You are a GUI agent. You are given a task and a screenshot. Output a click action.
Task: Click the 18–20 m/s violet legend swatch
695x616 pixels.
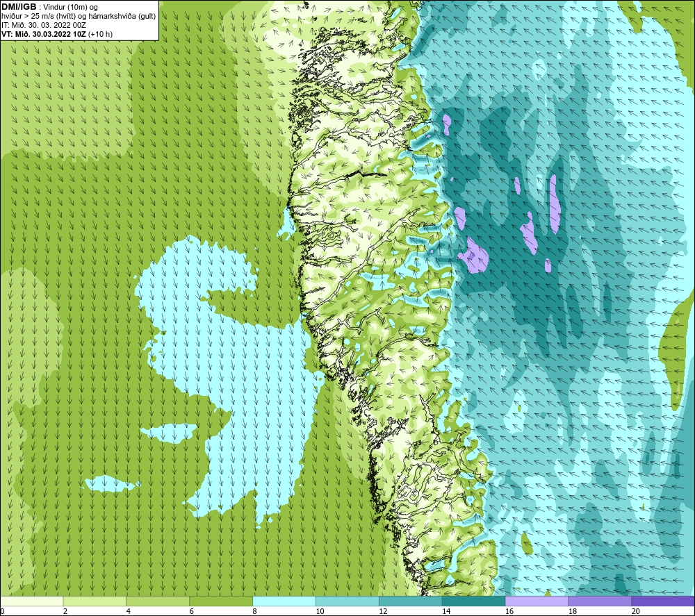click(600, 601)
